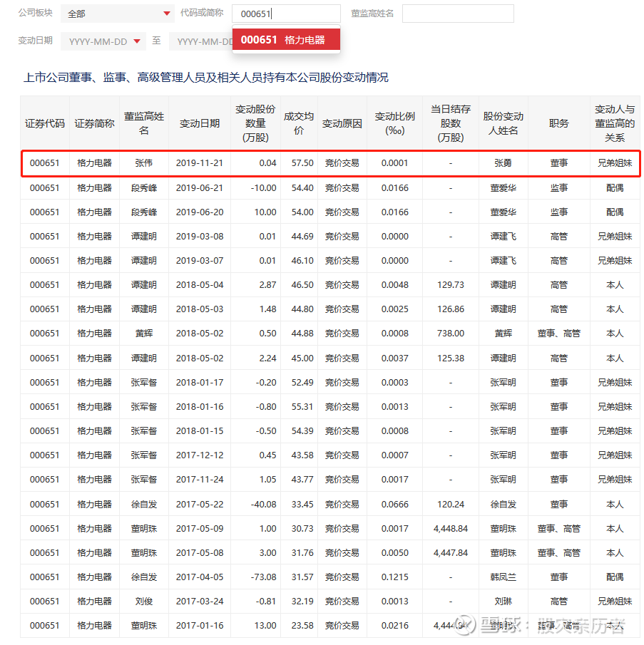Click quantity -40.08 in 2017-05-22 row
Image resolution: width=644 pixels, height=645 pixels.
pos(263,505)
